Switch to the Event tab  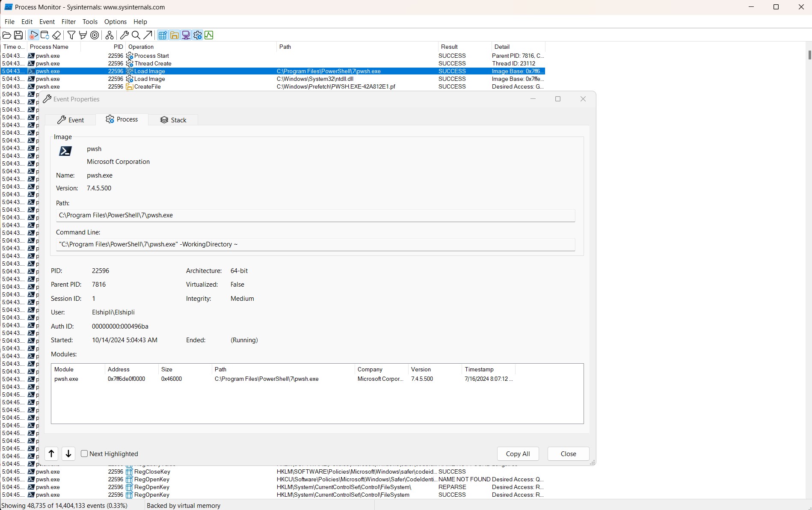(x=71, y=120)
